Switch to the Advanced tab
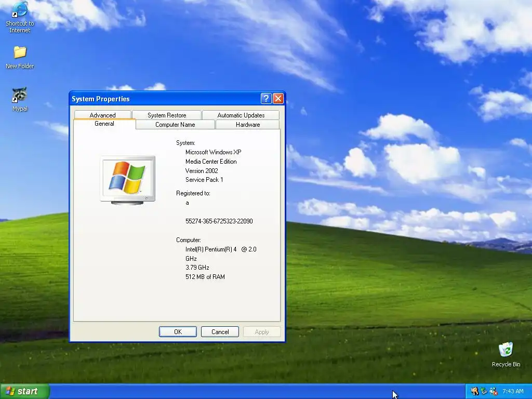532x399 pixels. click(102, 115)
